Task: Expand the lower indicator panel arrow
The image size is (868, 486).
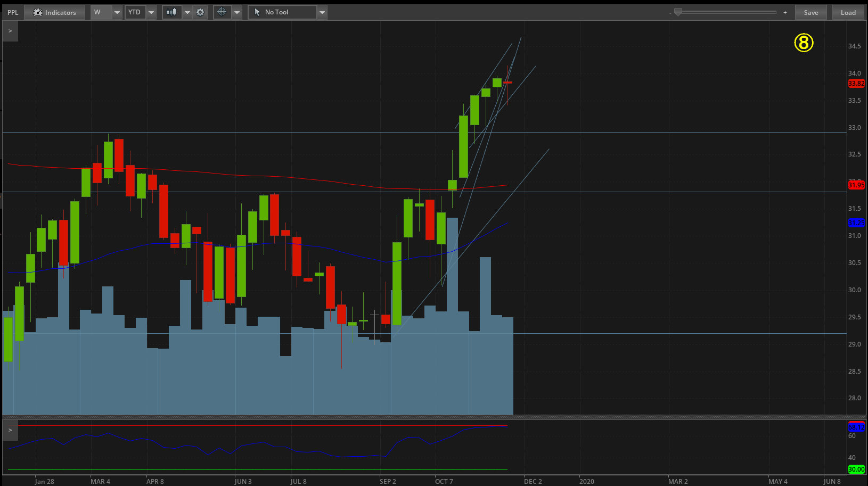Action: click(x=10, y=430)
